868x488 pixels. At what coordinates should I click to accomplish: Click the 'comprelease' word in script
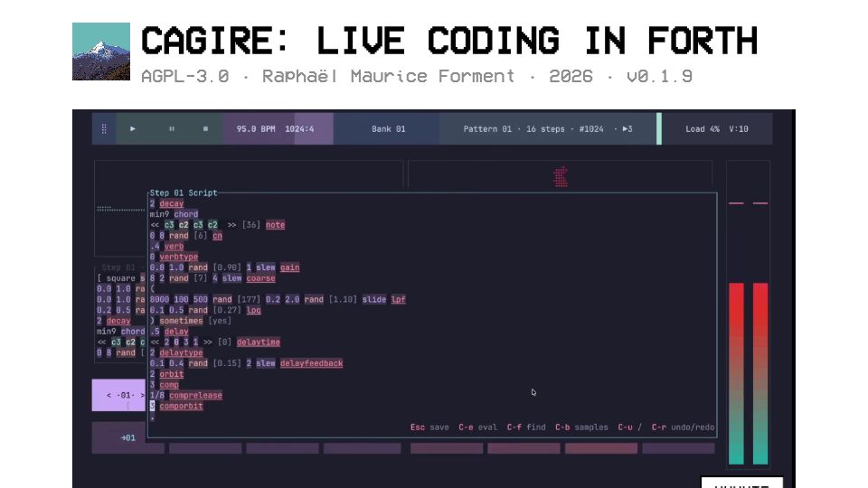pos(196,395)
